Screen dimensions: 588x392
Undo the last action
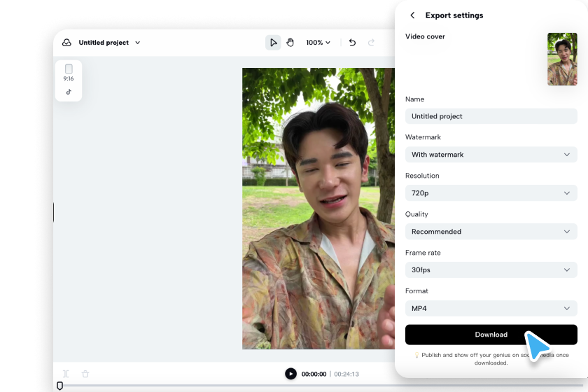pos(352,43)
